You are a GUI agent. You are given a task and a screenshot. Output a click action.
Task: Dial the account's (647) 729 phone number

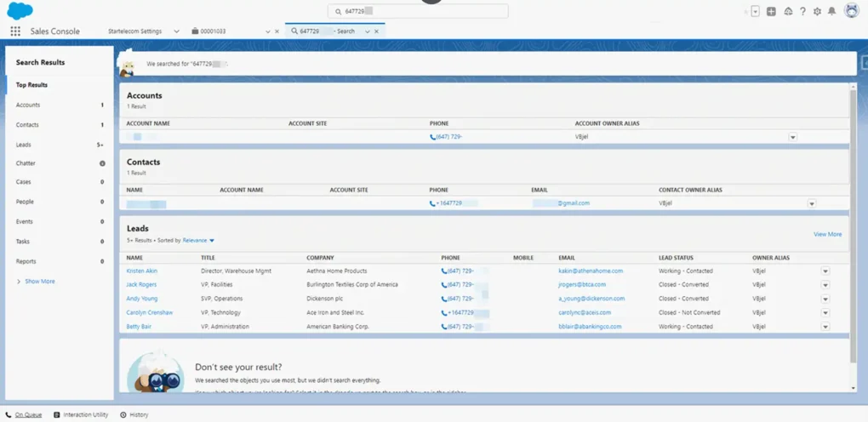[446, 137]
